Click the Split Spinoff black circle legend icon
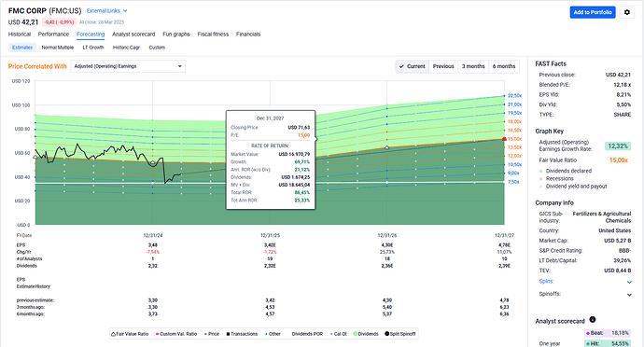644x347 pixels. (387, 334)
